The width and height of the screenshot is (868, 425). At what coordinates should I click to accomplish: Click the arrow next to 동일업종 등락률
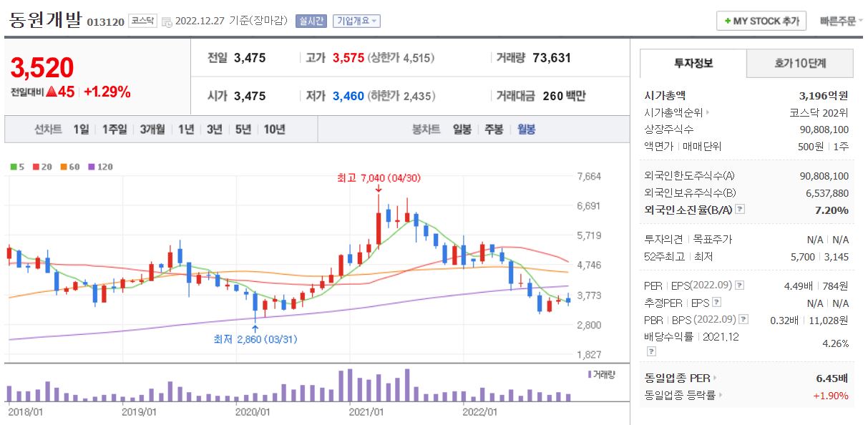[x=720, y=395]
